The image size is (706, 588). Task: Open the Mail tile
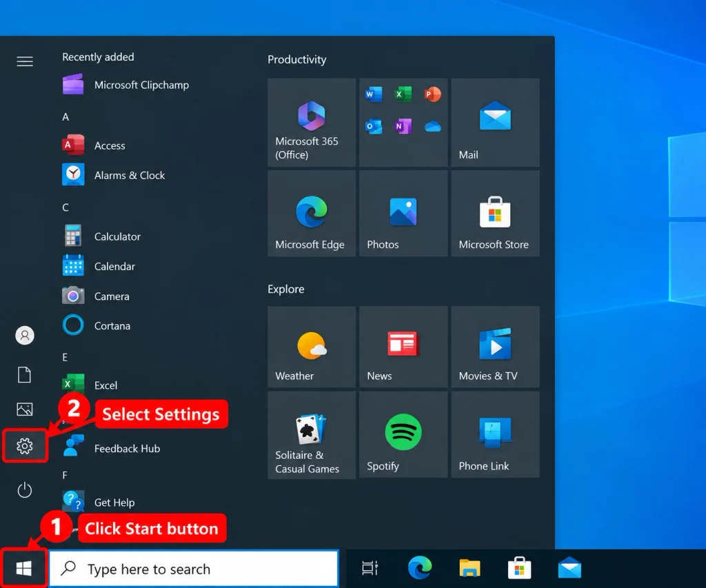tap(495, 123)
